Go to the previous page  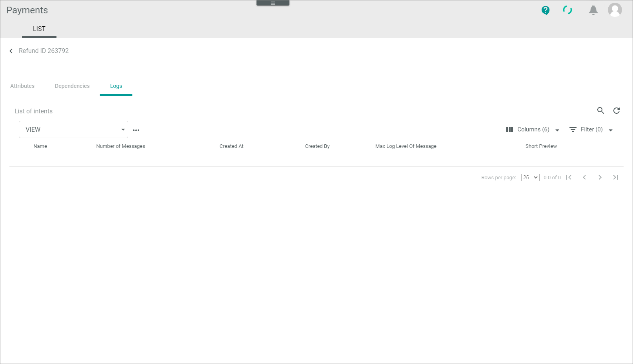point(584,177)
